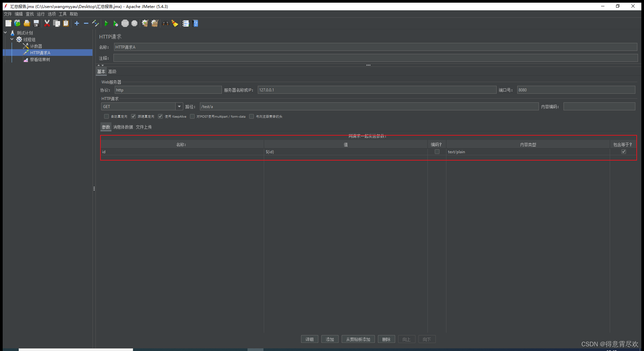Toggle the 跟随重定向 checkbox
644x351 pixels.
coord(133,116)
